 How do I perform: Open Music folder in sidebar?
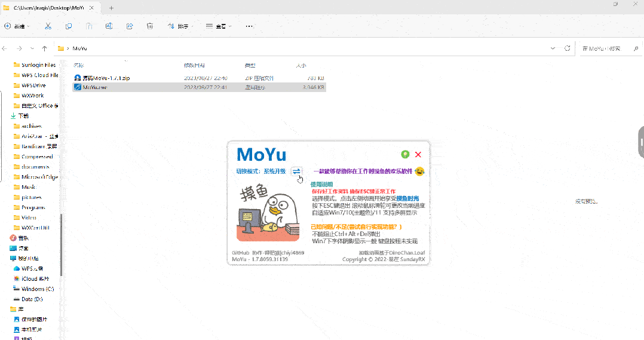coord(25,187)
